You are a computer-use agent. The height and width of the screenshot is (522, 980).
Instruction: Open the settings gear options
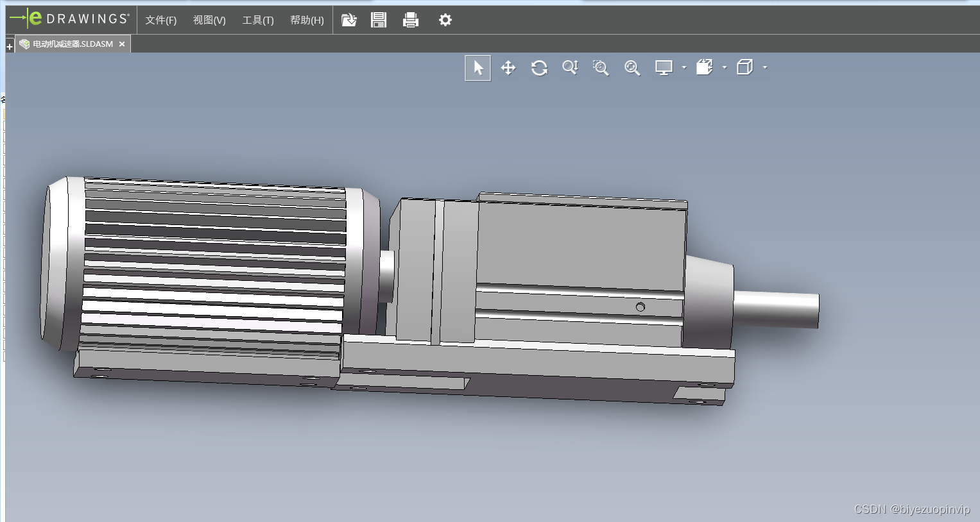point(445,20)
